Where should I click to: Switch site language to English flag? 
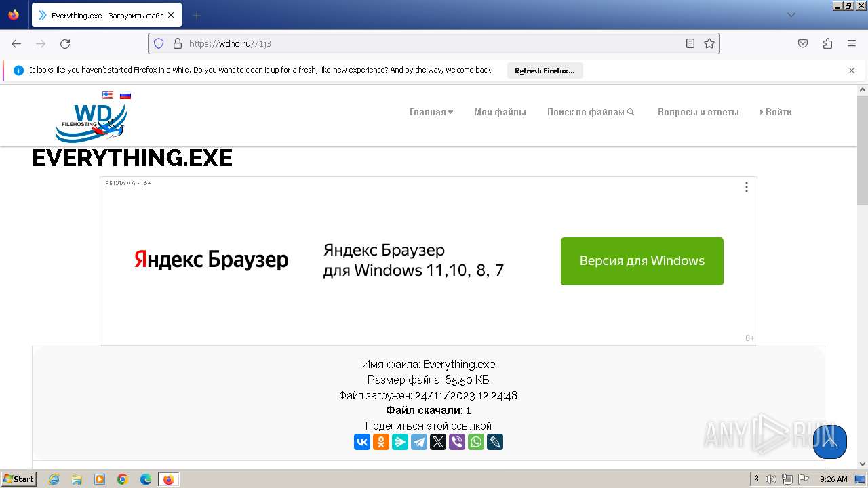tap(108, 96)
